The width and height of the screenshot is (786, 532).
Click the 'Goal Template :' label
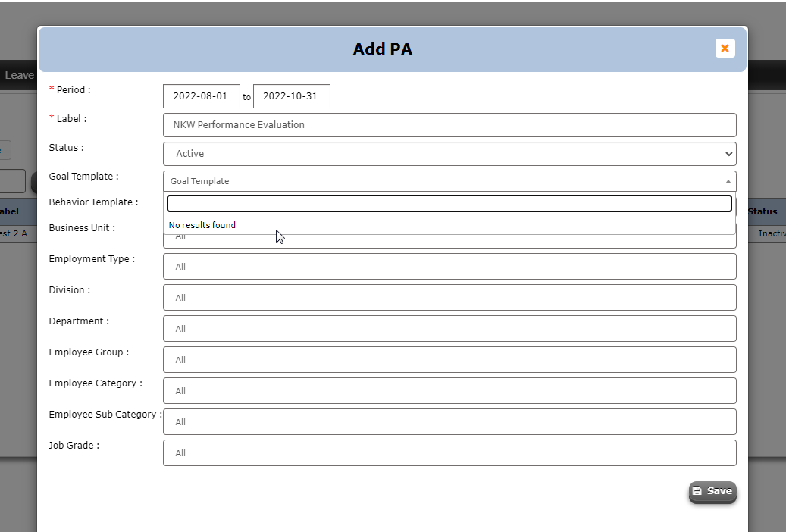(x=83, y=177)
